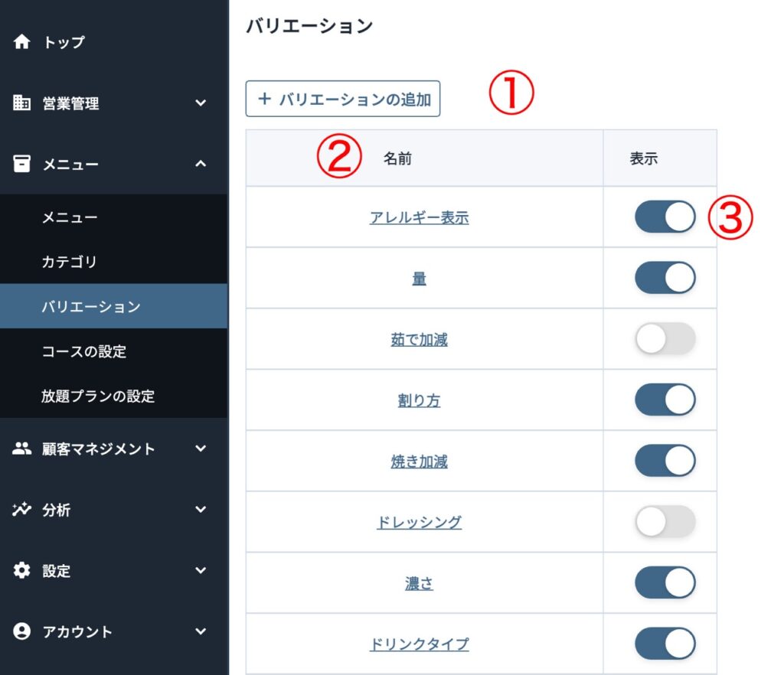Open the ドリンクタイプ variation link
The image size is (784, 675).
(419, 644)
